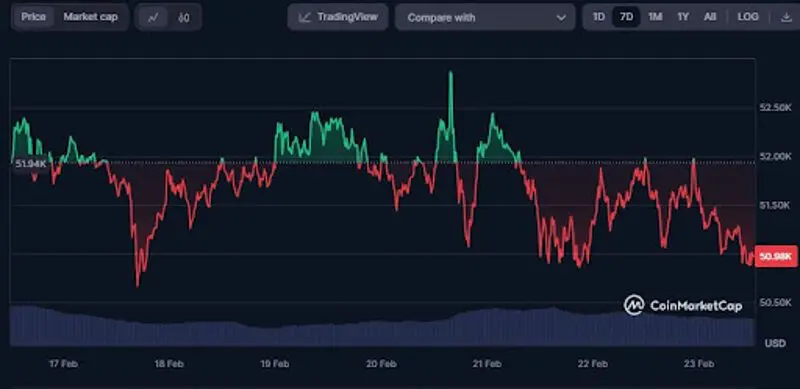Image resolution: width=800 pixels, height=389 pixels.
Task: Click the CoinMarketCap logo watermark
Action: (x=683, y=305)
